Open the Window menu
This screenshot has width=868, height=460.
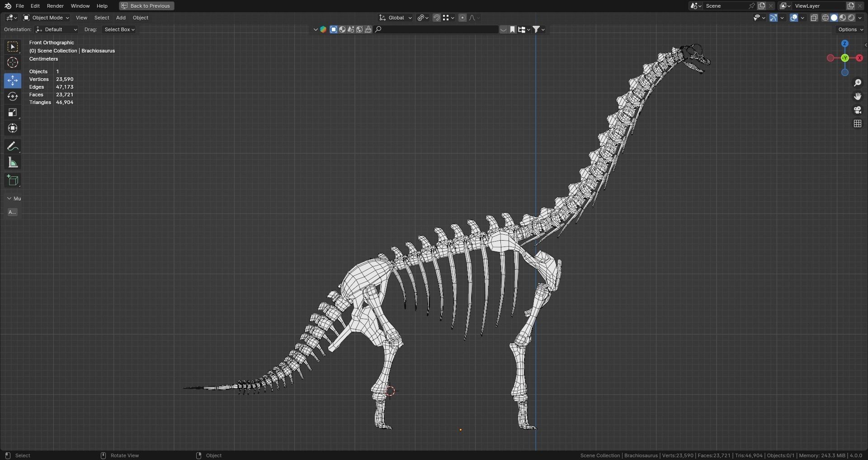click(80, 6)
